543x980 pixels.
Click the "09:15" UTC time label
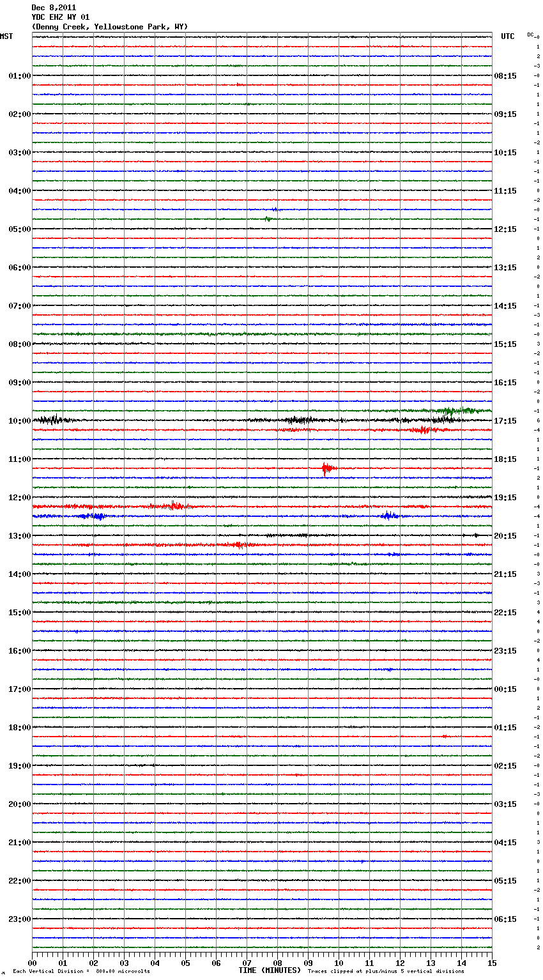click(x=505, y=114)
